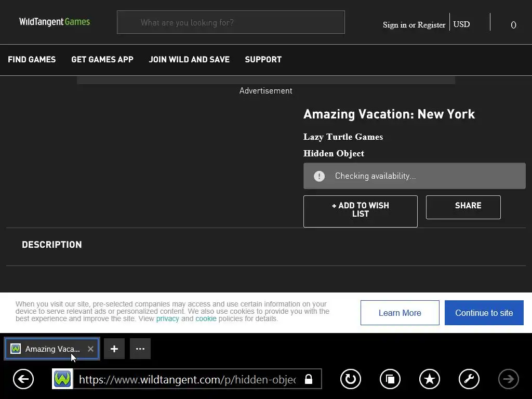Click the search field 'What are you looking for?'

pos(231,22)
